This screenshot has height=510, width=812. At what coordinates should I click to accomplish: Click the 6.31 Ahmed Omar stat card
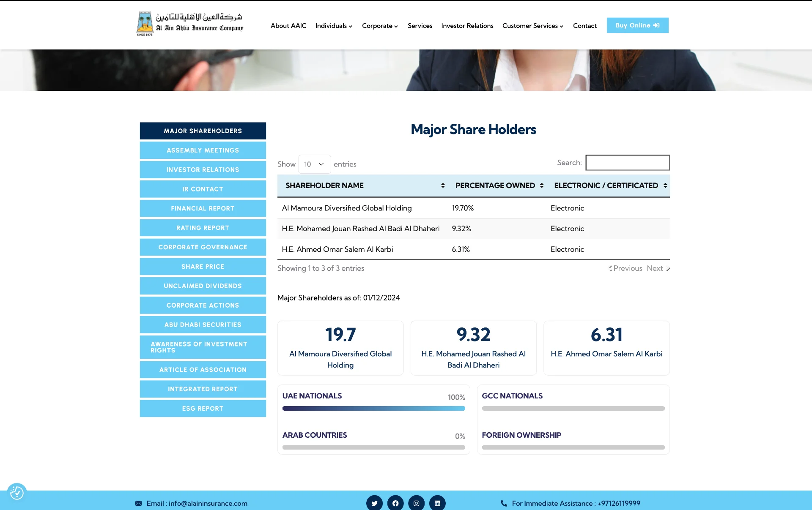click(x=606, y=348)
